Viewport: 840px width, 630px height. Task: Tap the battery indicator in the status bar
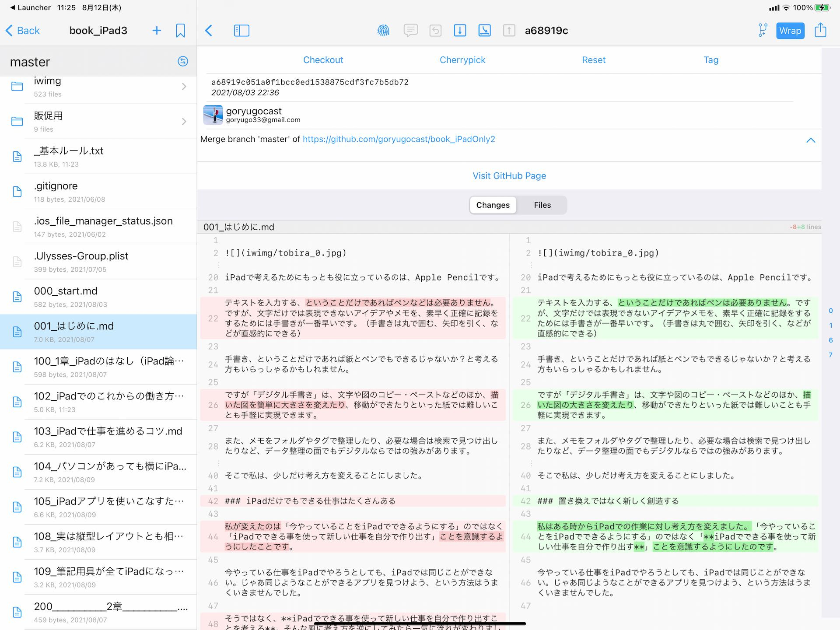coord(822,7)
